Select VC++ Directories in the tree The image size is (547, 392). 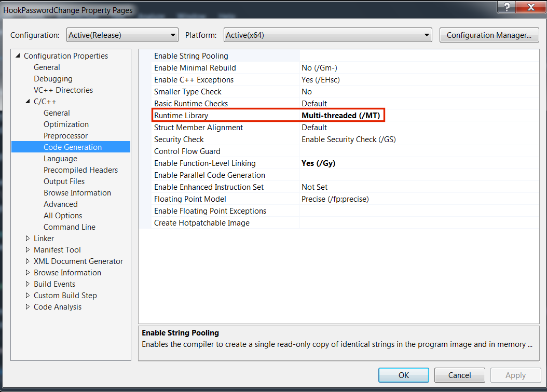[x=63, y=90]
